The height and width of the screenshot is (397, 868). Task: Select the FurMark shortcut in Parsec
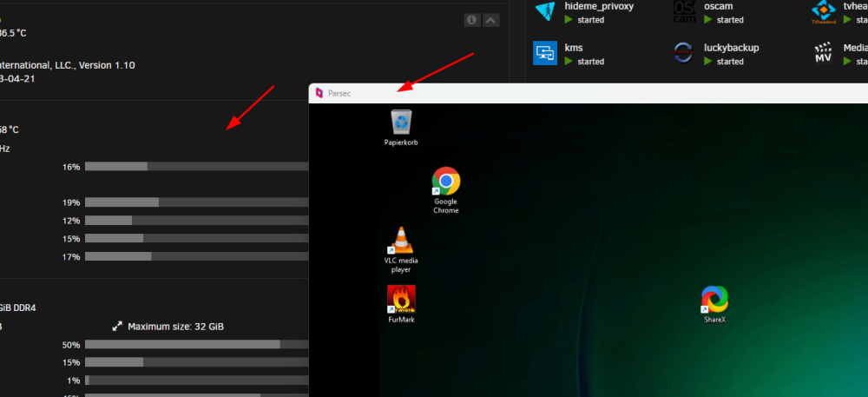click(401, 304)
